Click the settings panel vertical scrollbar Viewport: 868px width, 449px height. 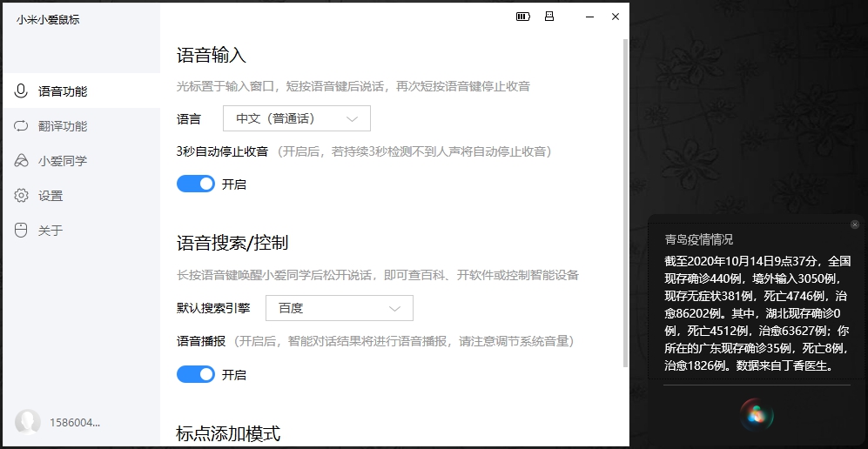click(626, 203)
